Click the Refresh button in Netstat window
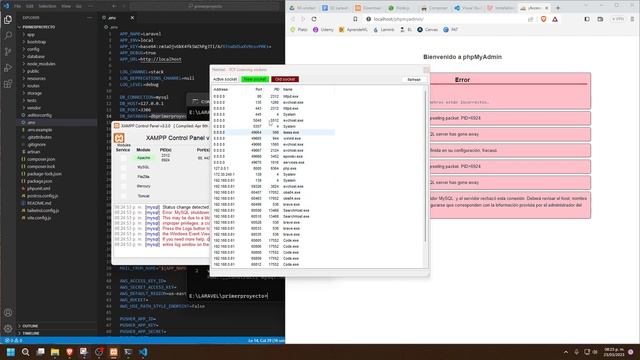640x360 pixels. pyautogui.click(x=414, y=80)
